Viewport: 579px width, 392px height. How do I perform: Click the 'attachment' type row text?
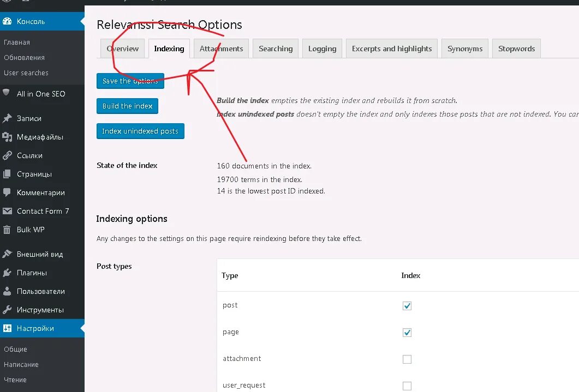pyautogui.click(x=242, y=358)
